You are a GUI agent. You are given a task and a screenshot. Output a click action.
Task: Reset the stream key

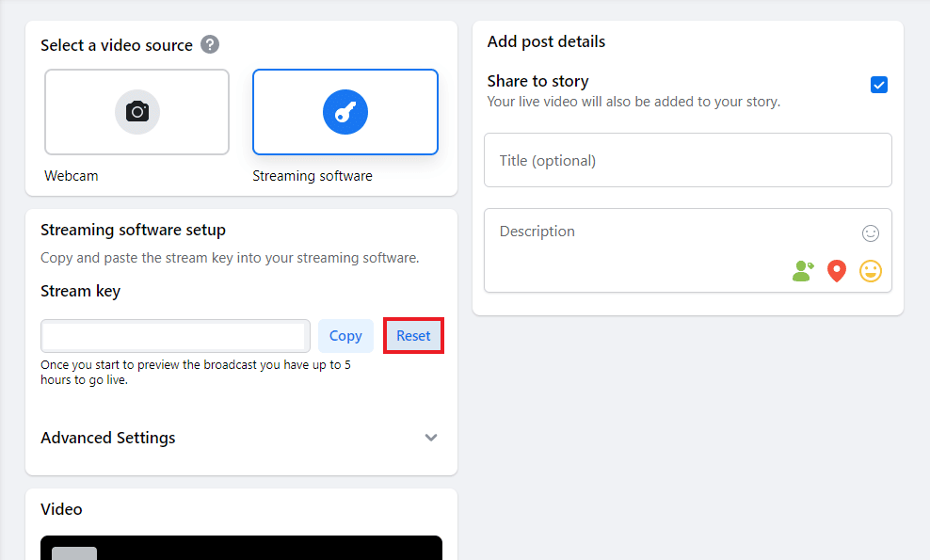pos(413,336)
